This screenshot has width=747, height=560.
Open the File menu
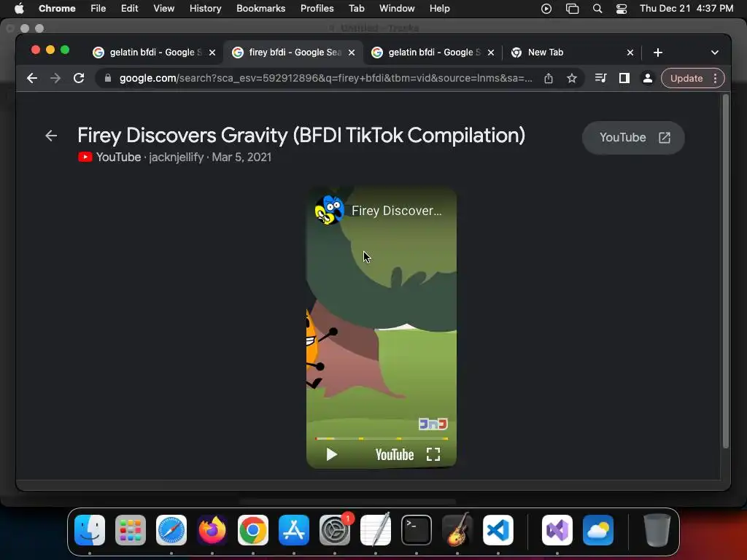tap(98, 9)
